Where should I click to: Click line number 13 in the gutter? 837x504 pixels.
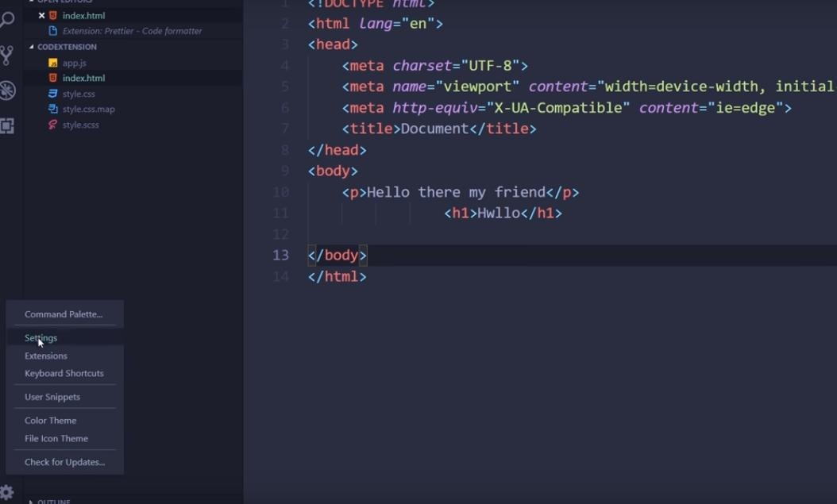[x=281, y=255]
